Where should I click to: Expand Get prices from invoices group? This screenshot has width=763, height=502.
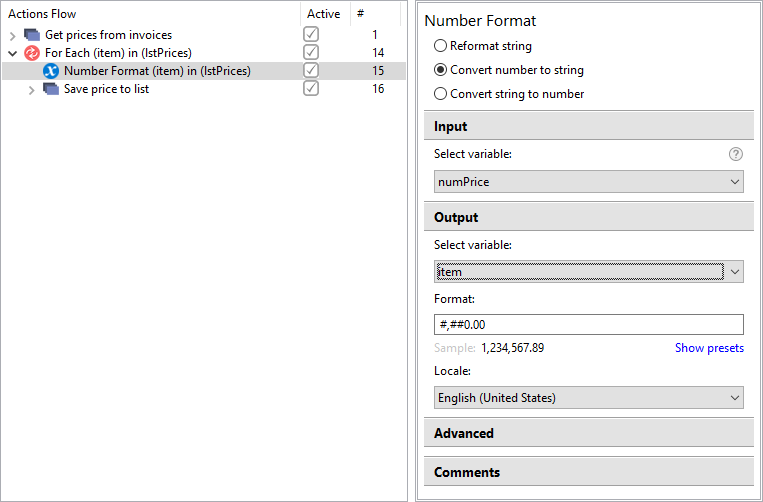pyautogui.click(x=13, y=35)
